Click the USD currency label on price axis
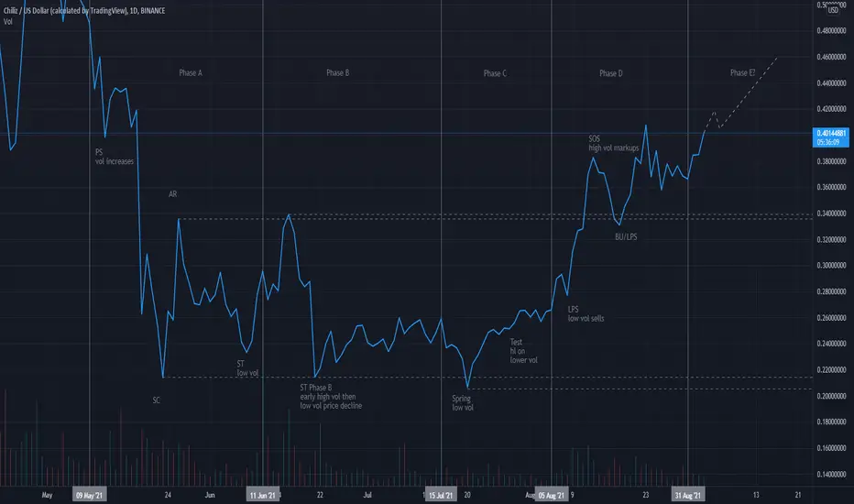Screen dimensions: 854x504 click(x=833, y=10)
